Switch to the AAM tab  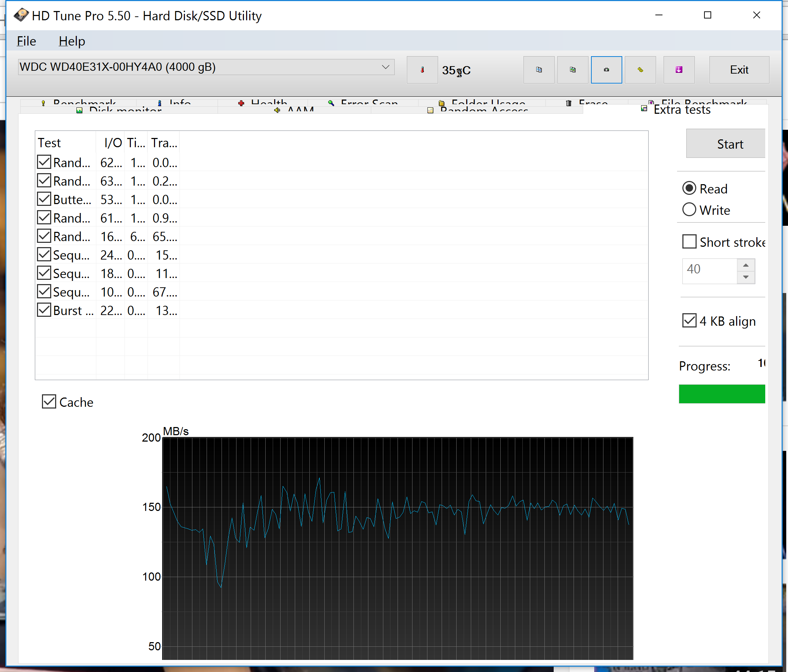[x=294, y=110]
